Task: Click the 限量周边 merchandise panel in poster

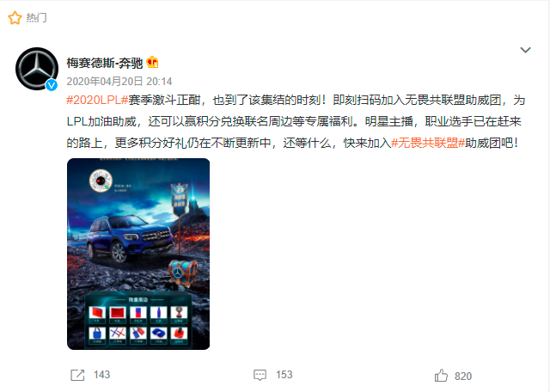Action: [x=138, y=320]
